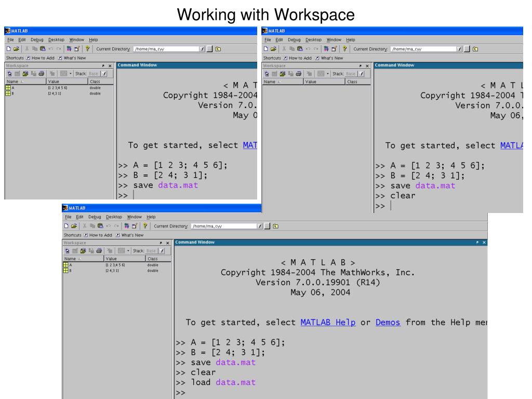Image resolution: width=532 pixels, height=399 pixels.
Task: Close the Workspace panel in top-right window
Action: click(x=367, y=66)
